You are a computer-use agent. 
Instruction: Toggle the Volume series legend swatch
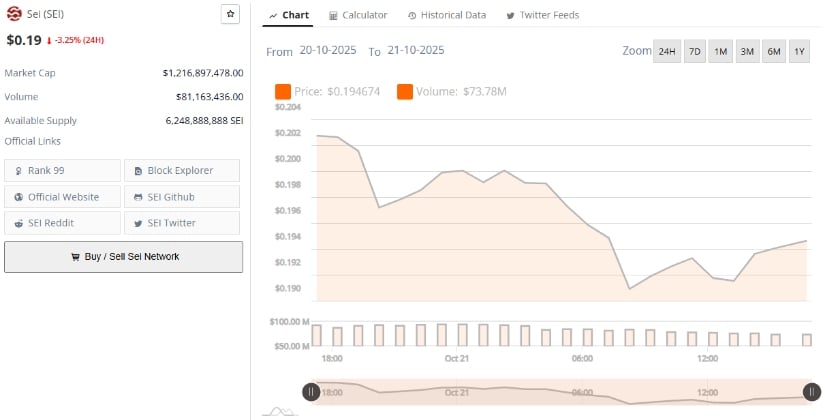click(405, 92)
